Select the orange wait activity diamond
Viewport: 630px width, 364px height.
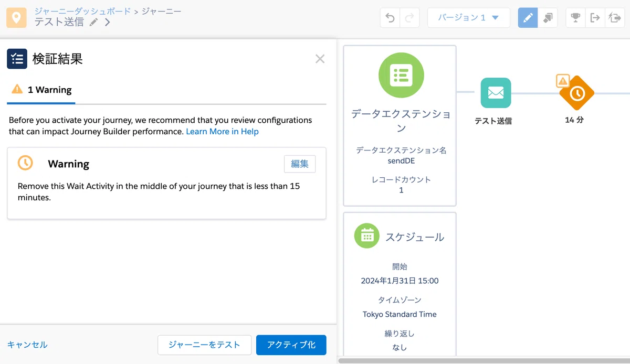tap(576, 93)
